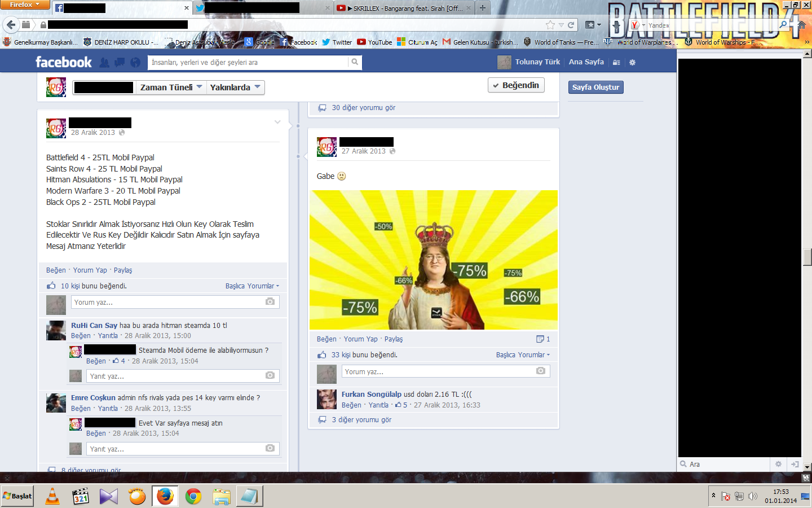
Task: Like the Gabe post with Beğen
Action: click(x=326, y=339)
